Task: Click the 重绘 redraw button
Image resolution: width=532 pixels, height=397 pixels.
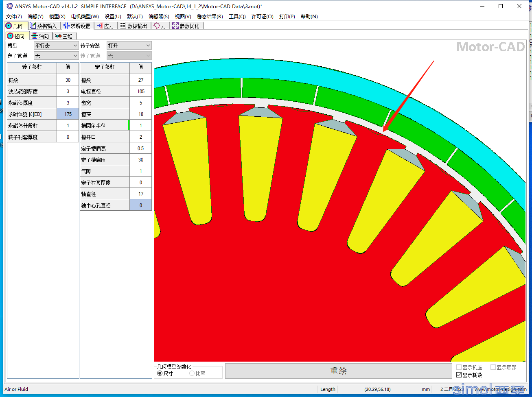Action: point(338,371)
